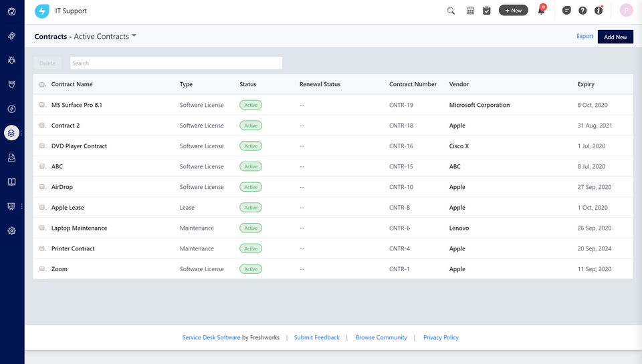The width and height of the screenshot is (642, 364).
Task: Open MS Surface Pro 8.1 contract
Action: (76, 105)
